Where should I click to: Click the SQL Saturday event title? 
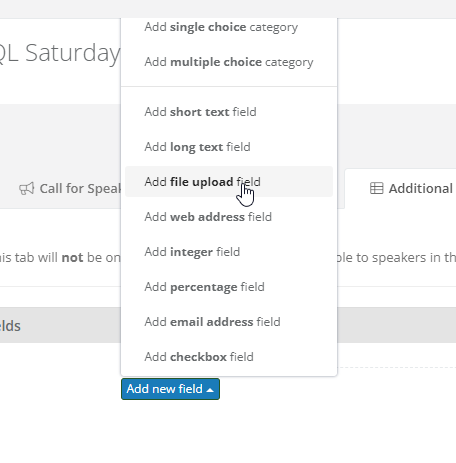tap(59, 53)
